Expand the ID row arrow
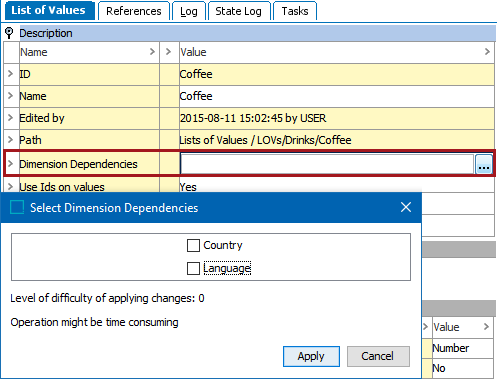498x379 pixels. pos(10,74)
